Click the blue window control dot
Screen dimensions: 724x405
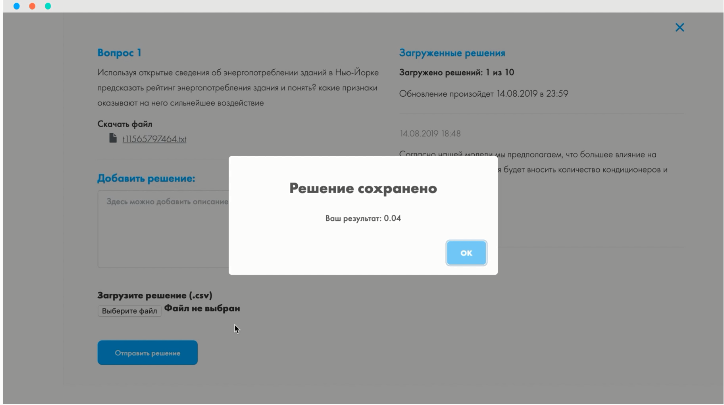(x=17, y=6)
